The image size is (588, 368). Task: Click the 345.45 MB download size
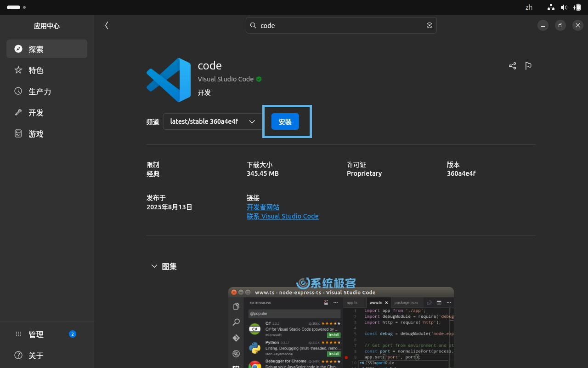click(263, 173)
